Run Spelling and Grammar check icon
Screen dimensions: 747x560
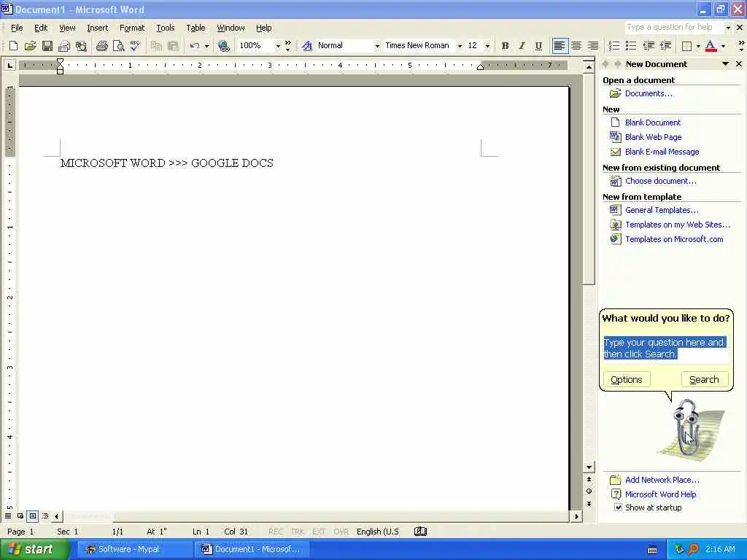(135, 46)
